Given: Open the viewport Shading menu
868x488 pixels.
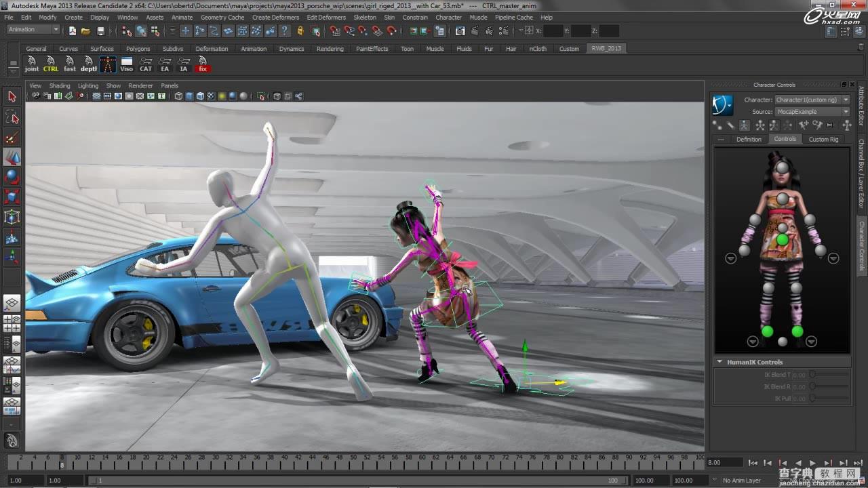Looking at the screenshot, I should 60,86.
